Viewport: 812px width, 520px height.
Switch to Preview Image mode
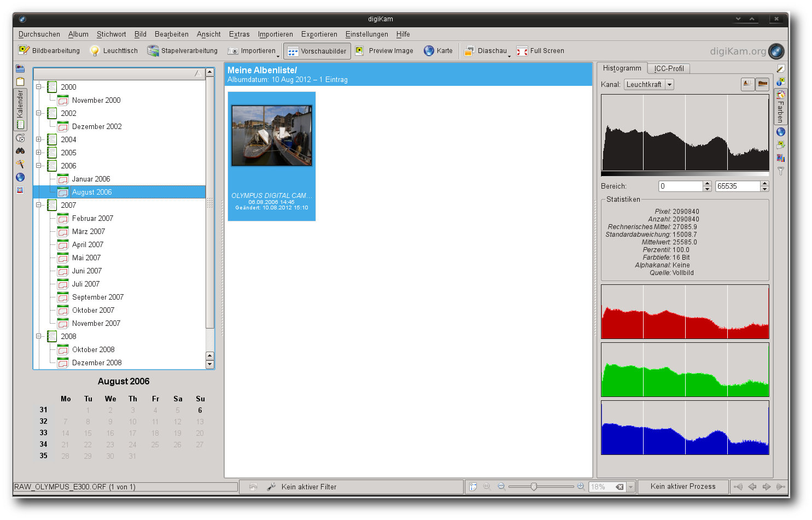click(384, 51)
